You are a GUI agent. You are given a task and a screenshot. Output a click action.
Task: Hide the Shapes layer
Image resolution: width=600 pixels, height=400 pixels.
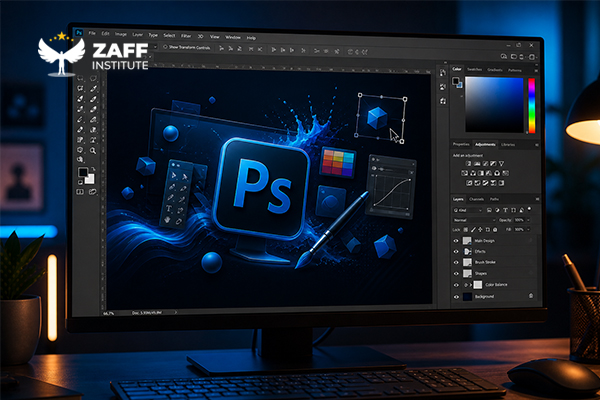456,273
